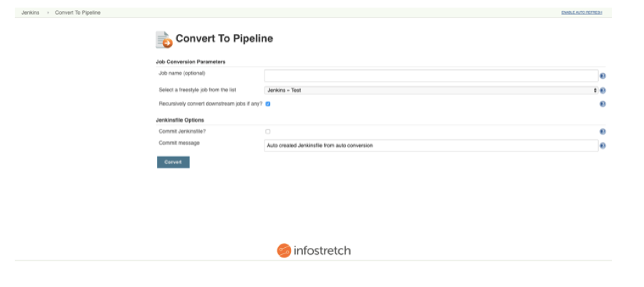644x287 pixels.
Task: Click the Convert To Pipeline page icon
Action: pos(164,40)
